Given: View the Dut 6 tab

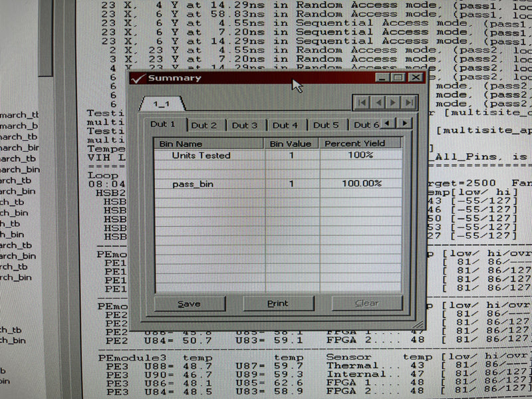Looking at the screenshot, I should coord(366,124).
